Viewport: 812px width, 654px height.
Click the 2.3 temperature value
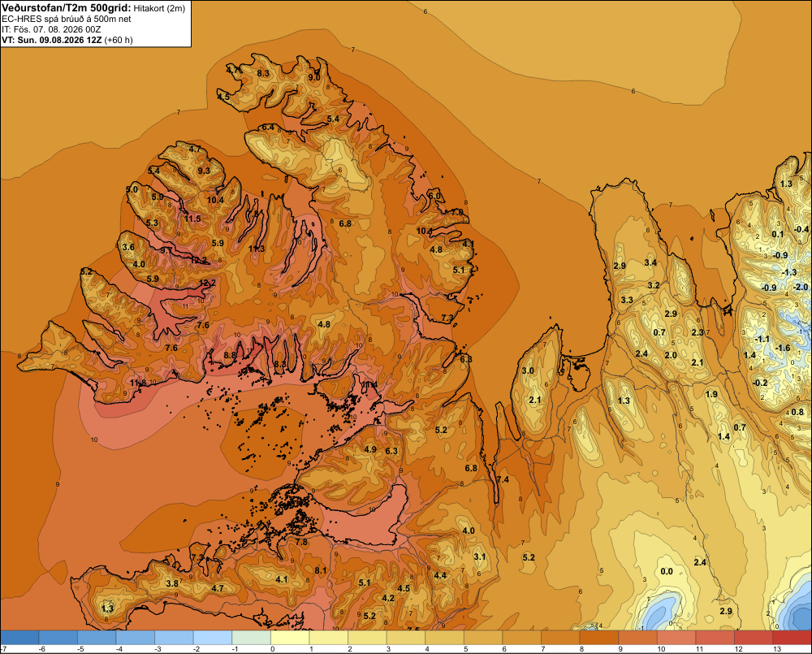[698, 332]
